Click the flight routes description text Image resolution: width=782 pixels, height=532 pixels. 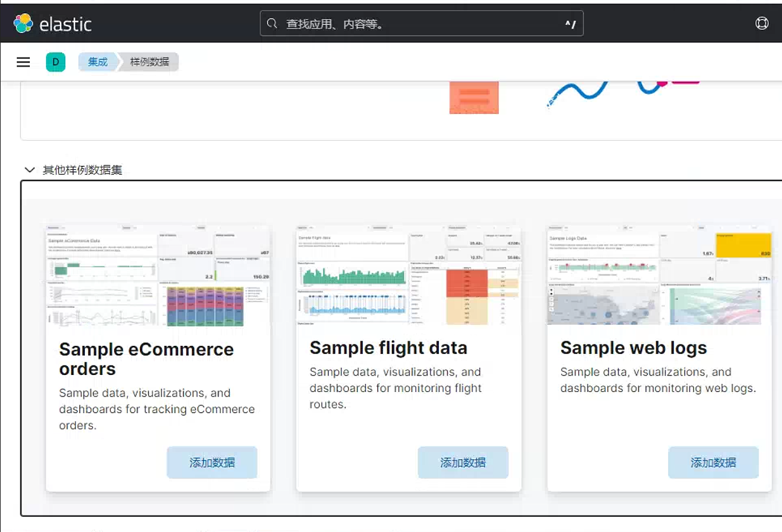[x=396, y=388]
